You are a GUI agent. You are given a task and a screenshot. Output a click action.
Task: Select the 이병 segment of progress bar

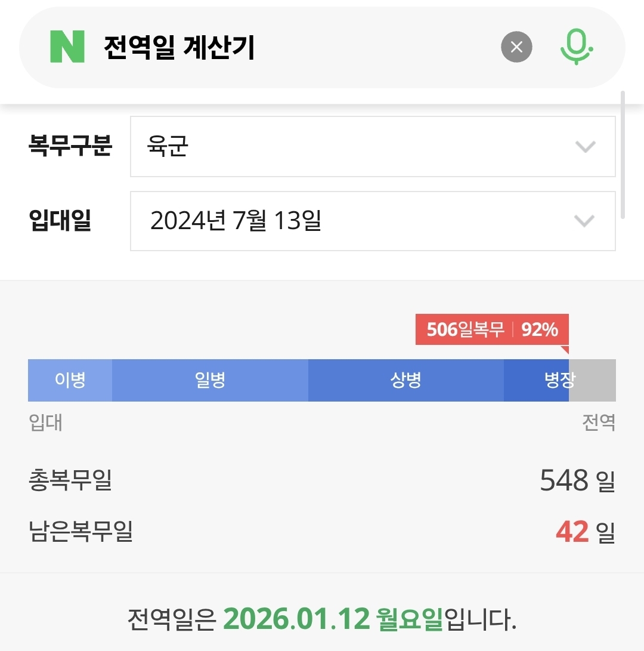[70, 381]
